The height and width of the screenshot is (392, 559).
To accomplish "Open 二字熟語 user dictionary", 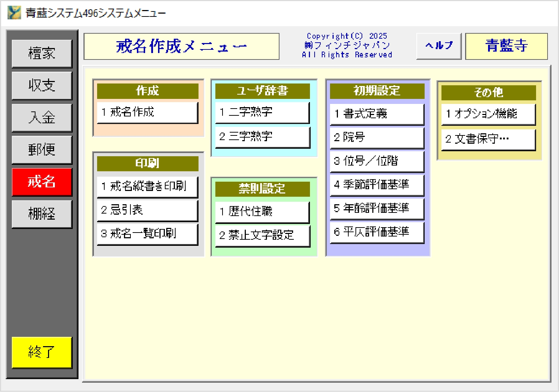I will [262, 113].
